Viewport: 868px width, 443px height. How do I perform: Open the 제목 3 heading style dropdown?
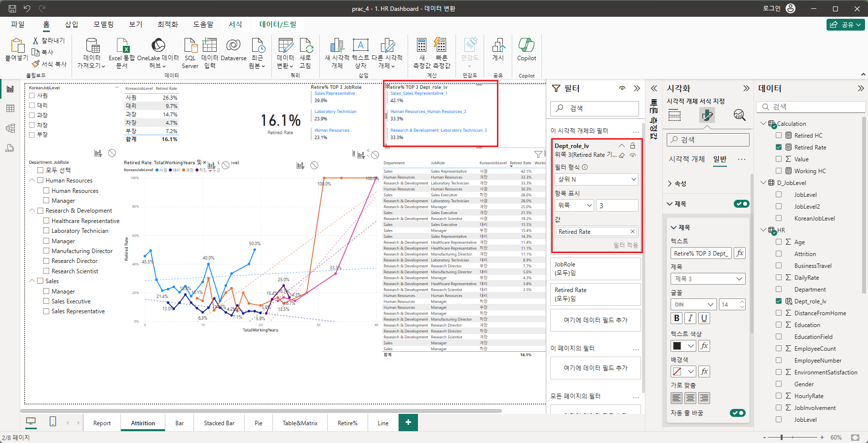pos(708,279)
